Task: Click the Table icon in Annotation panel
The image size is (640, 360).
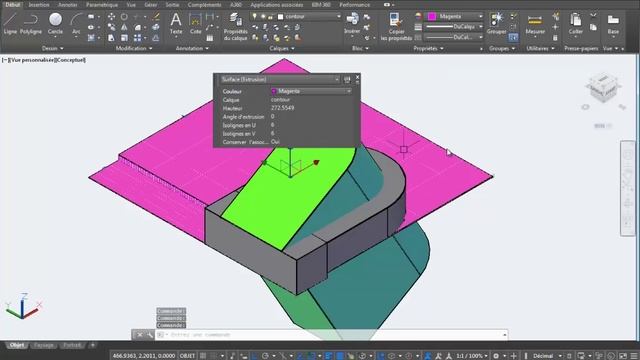Action: [x=209, y=38]
